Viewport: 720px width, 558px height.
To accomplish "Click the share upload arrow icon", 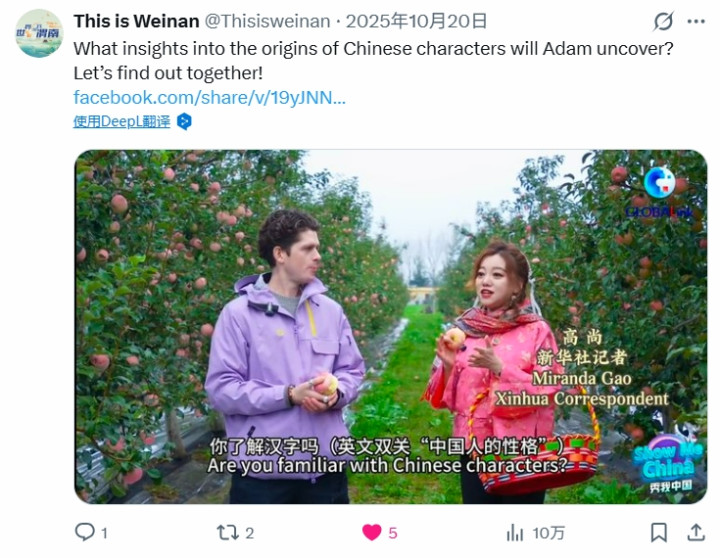I will point(696,533).
